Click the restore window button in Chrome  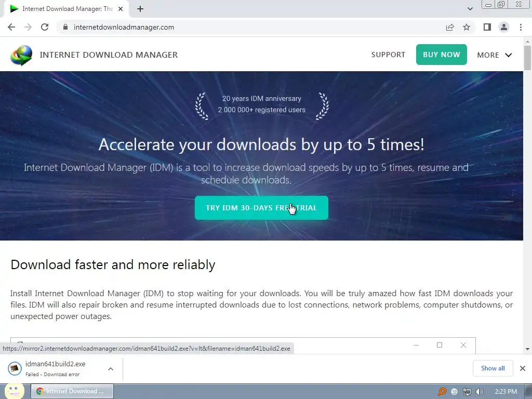click(x=501, y=4)
